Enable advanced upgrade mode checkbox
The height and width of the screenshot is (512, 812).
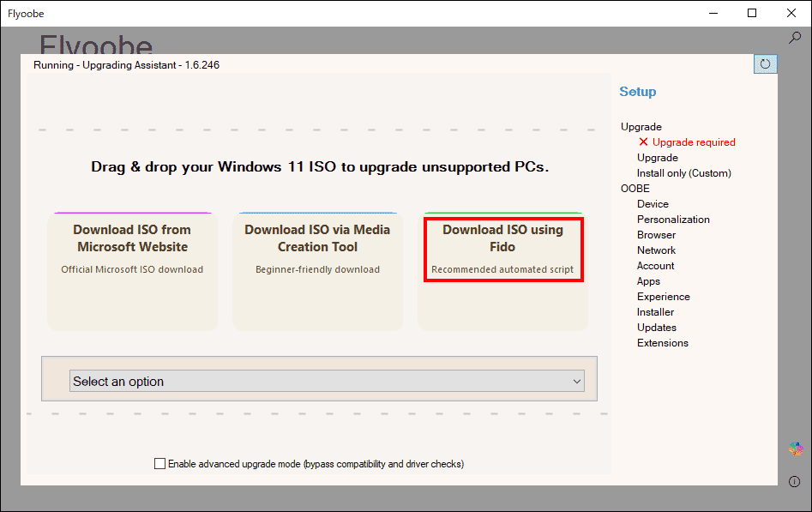(x=160, y=464)
